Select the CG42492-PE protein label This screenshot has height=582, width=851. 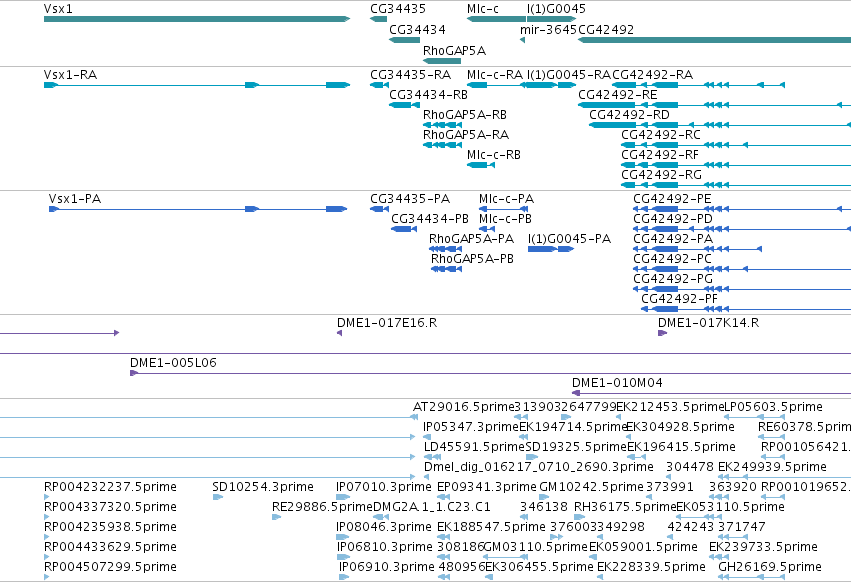pos(672,199)
